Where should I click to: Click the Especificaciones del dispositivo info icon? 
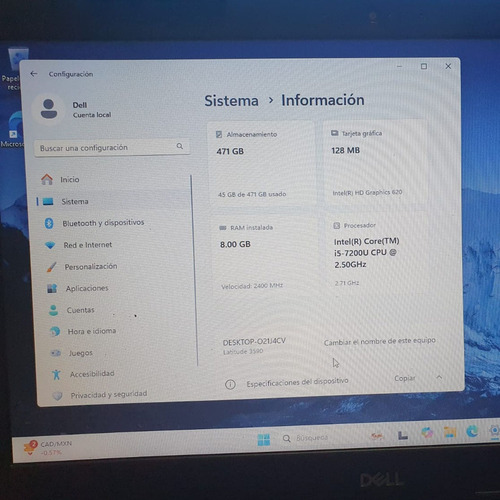[x=230, y=385]
